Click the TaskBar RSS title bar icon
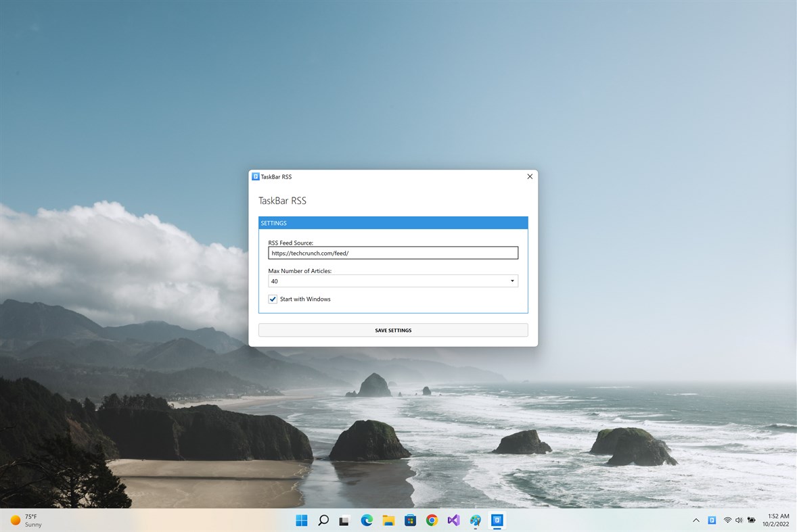The height and width of the screenshot is (532, 797). [x=254, y=176]
